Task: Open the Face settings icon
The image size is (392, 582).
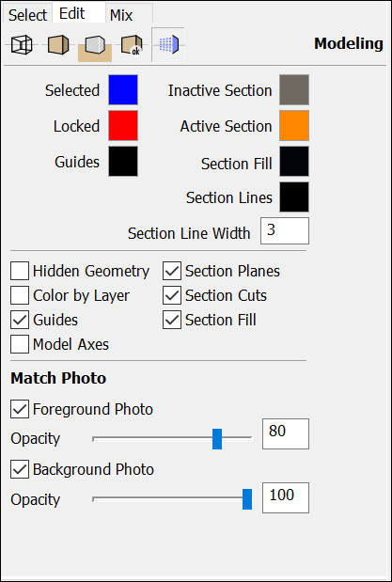Action: (x=58, y=45)
